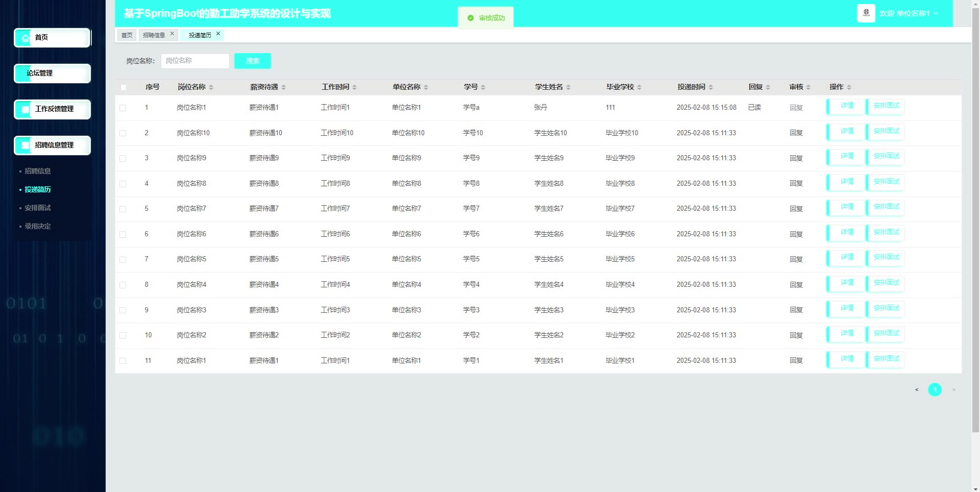The height and width of the screenshot is (492, 980).
Task: Expand the 工作反馈管理 menu
Action: tap(53, 109)
